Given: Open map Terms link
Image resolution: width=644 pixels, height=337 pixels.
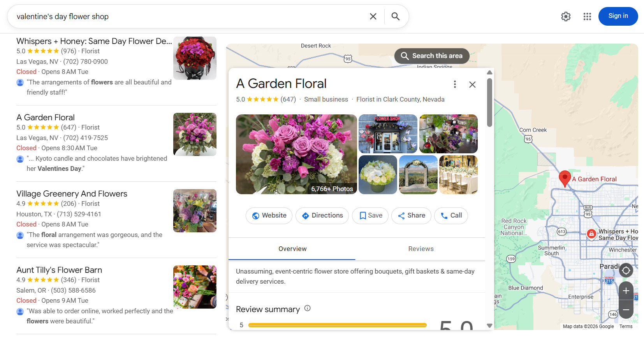Looking at the screenshot, I should click(626, 326).
